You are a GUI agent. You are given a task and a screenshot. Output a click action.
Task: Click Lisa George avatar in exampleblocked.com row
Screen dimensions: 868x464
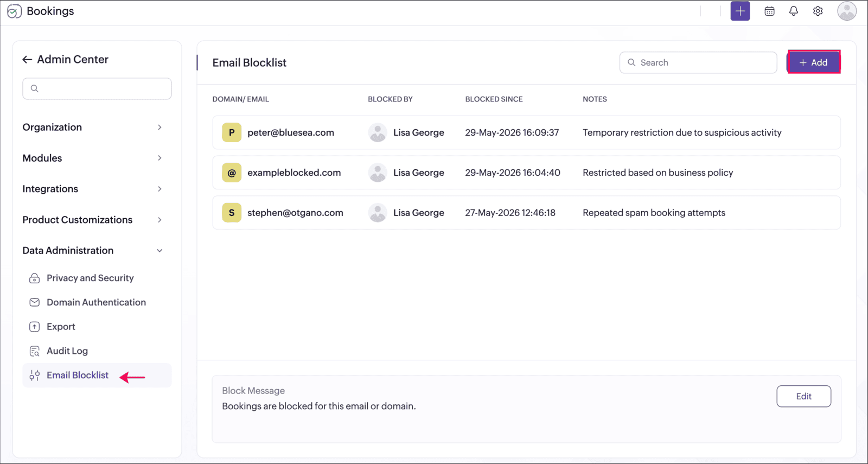click(378, 173)
